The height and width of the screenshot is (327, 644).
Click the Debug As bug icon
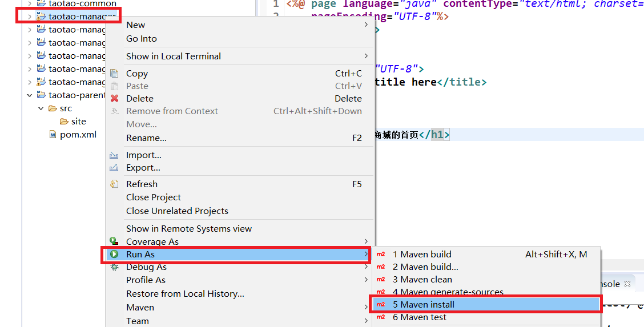click(x=114, y=267)
